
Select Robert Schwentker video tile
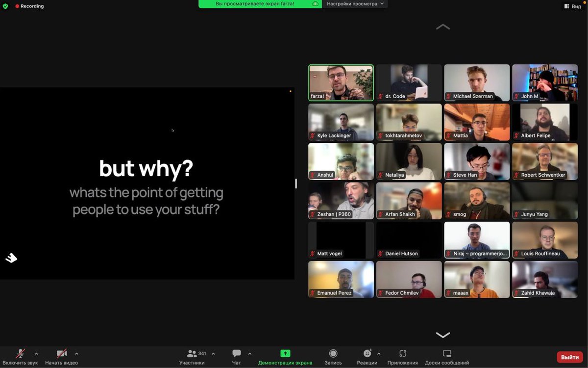pos(545,161)
